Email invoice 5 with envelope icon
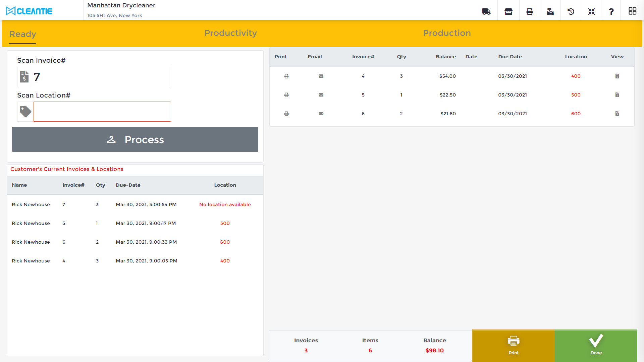Screen dimensions: 644x362 point(321,95)
